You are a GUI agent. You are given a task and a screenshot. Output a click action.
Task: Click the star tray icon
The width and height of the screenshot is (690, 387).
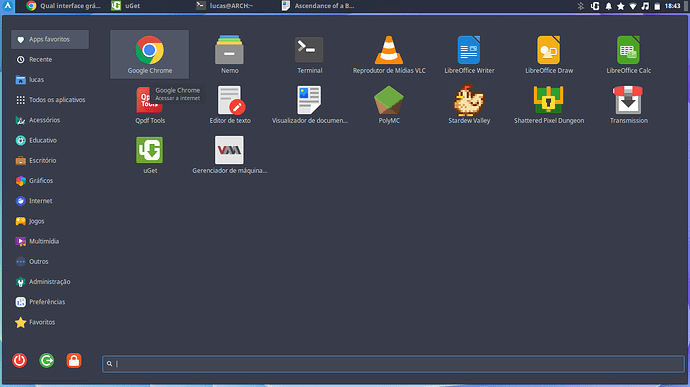pyautogui.click(x=621, y=6)
